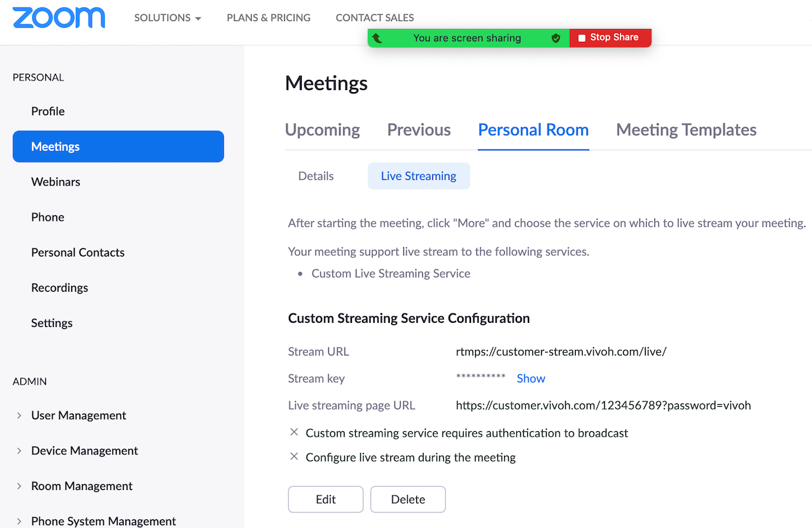Navigate to Personal Contacts
Viewport: 812px width, 528px height.
[x=78, y=252]
